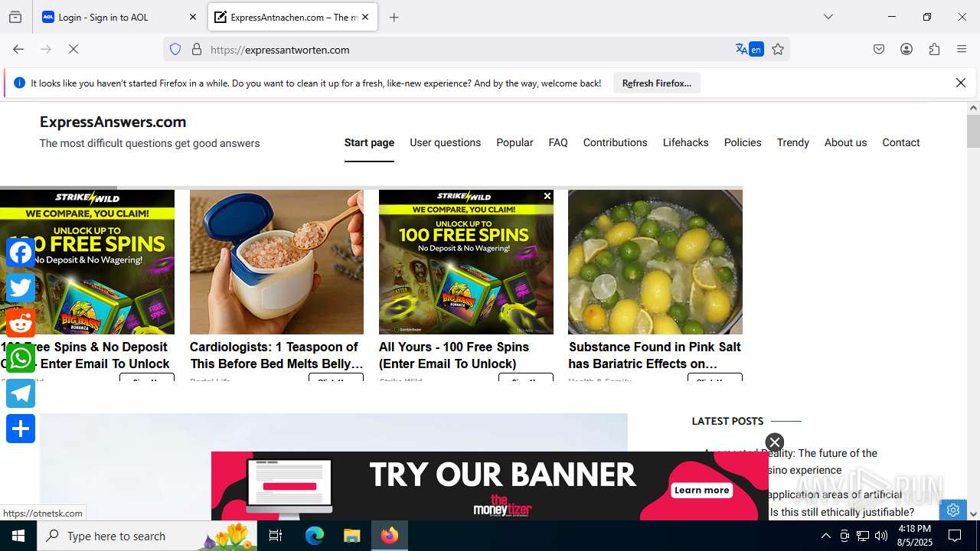The width and height of the screenshot is (980, 551).
Task: Open the Contact menu item
Action: 901,142
